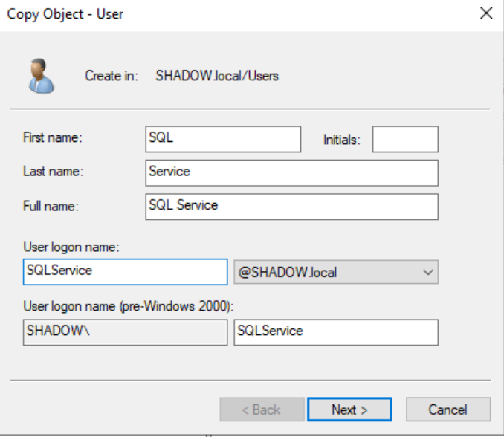The image size is (504, 437).
Task: Click the SHADOW.local/Users path text
Action: (x=217, y=76)
